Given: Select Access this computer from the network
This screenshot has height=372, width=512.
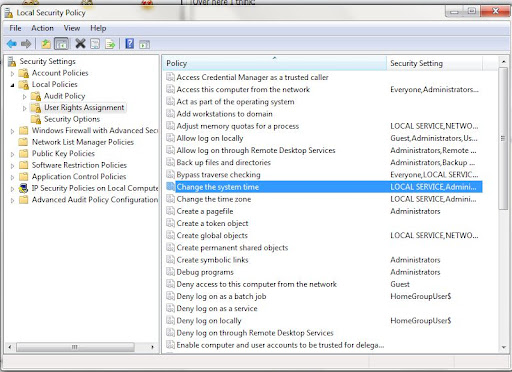Looking at the screenshot, I should click(x=243, y=89).
